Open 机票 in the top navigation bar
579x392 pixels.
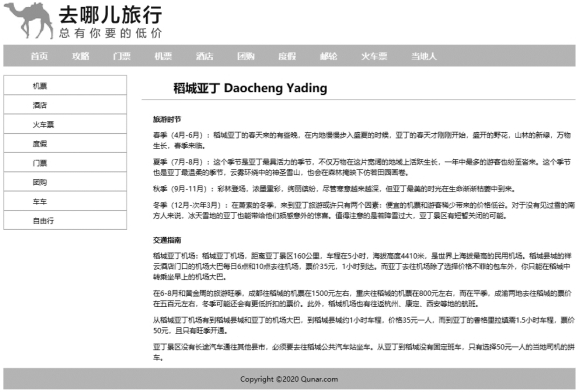click(163, 56)
